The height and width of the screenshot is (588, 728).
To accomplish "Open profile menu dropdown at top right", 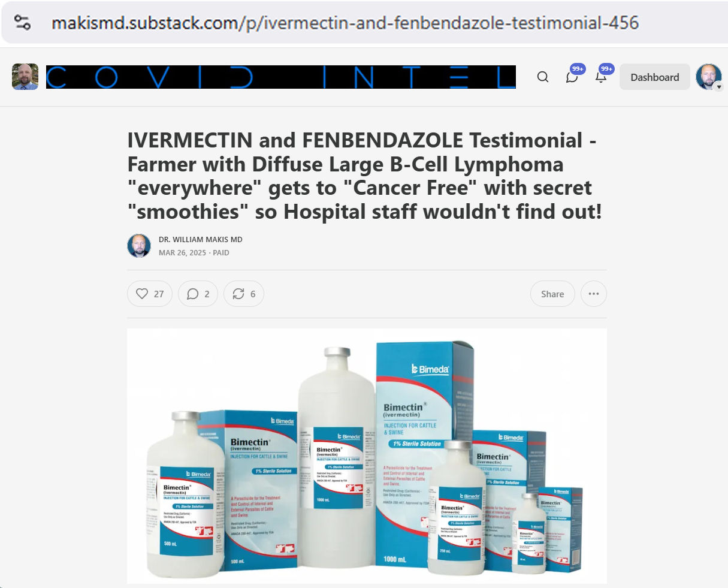I will coord(709,77).
